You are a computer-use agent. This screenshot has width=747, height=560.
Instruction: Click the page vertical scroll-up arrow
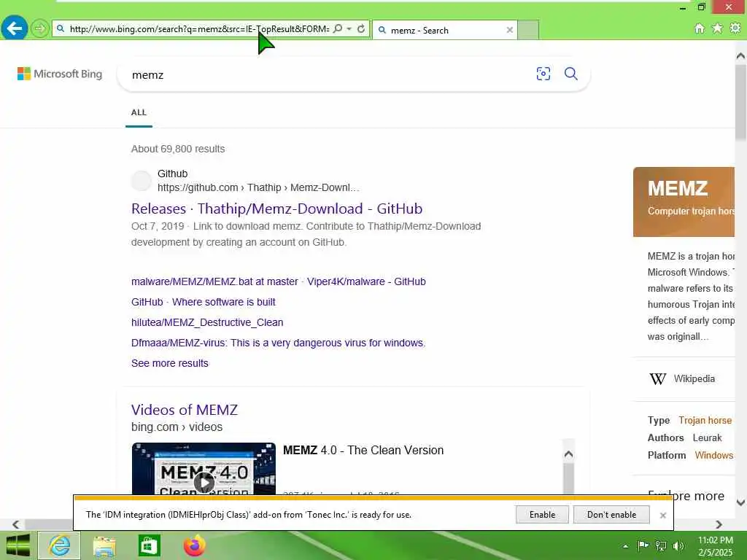(741, 56)
